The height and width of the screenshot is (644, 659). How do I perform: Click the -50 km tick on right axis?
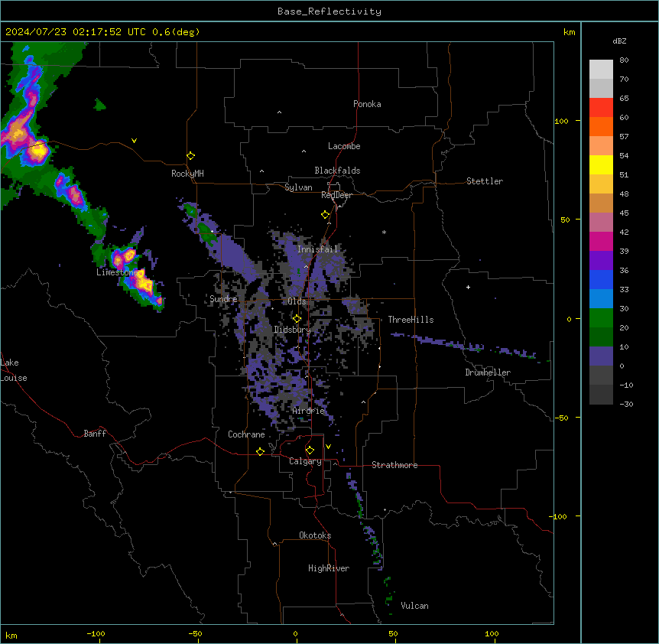pyautogui.click(x=561, y=418)
